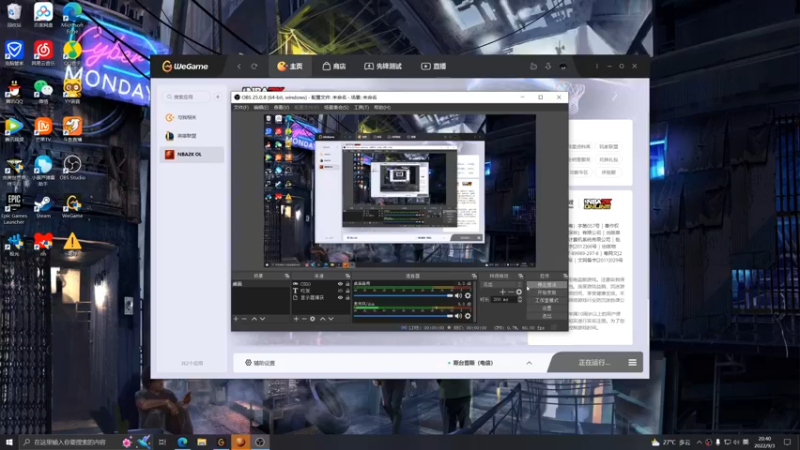Click the Exit button in OBS controls
This screenshot has width=800, height=450.
[x=546, y=316]
